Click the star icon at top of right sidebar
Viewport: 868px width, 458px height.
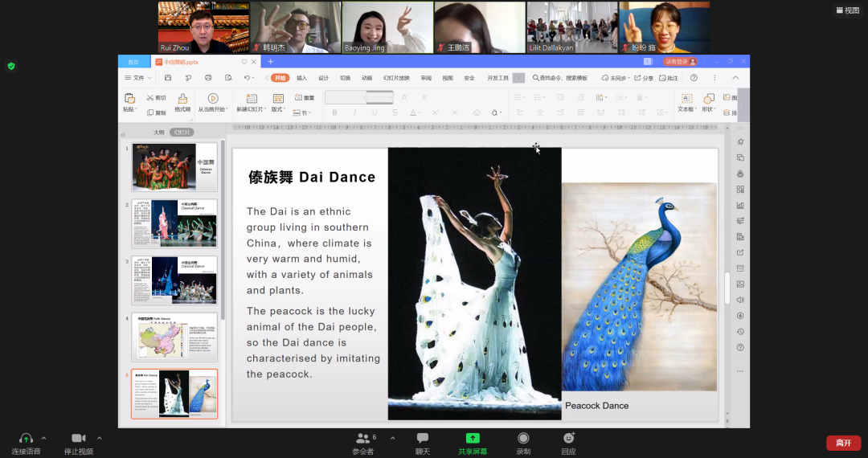click(x=740, y=142)
